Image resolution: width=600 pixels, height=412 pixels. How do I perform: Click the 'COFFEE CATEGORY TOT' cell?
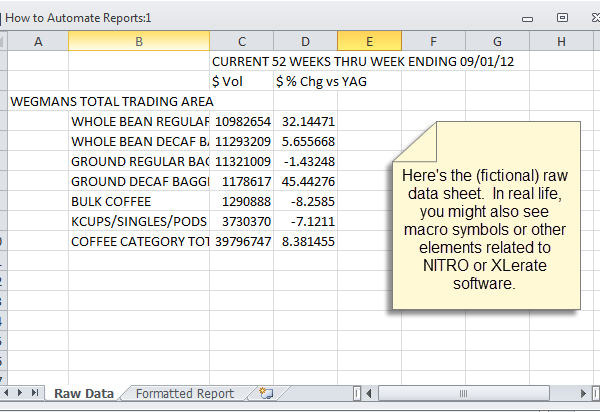pyautogui.click(x=139, y=241)
